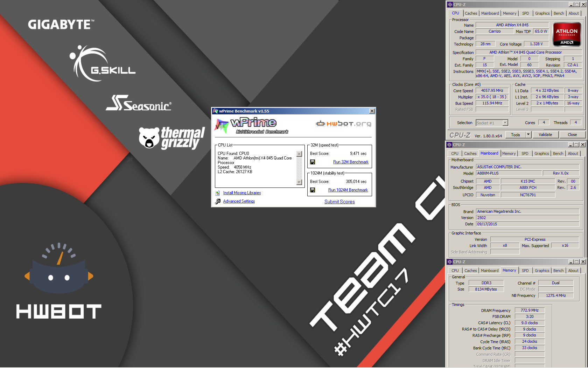Screen dimensions: 588x368
Task: Click the Memory CPU-Z window title icon
Action: click(x=450, y=262)
